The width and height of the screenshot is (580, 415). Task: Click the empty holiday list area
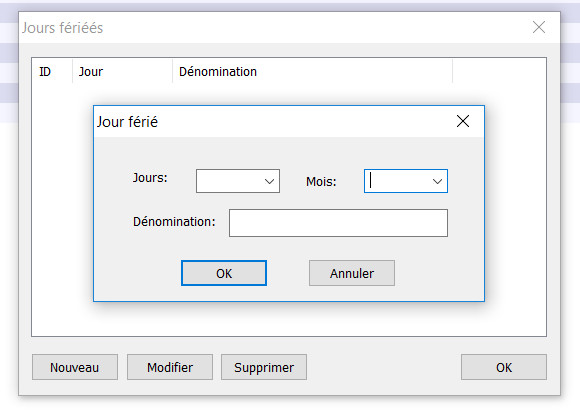(289, 318)
